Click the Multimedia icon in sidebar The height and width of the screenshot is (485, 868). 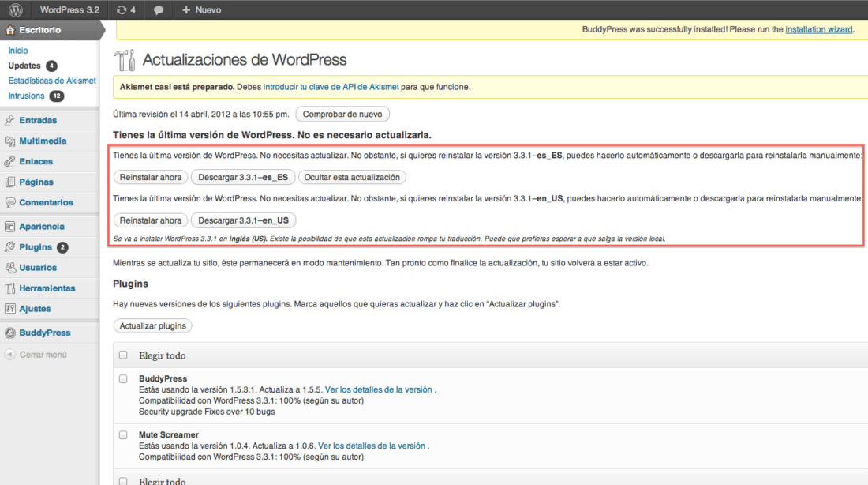click(x=10, y=141)
